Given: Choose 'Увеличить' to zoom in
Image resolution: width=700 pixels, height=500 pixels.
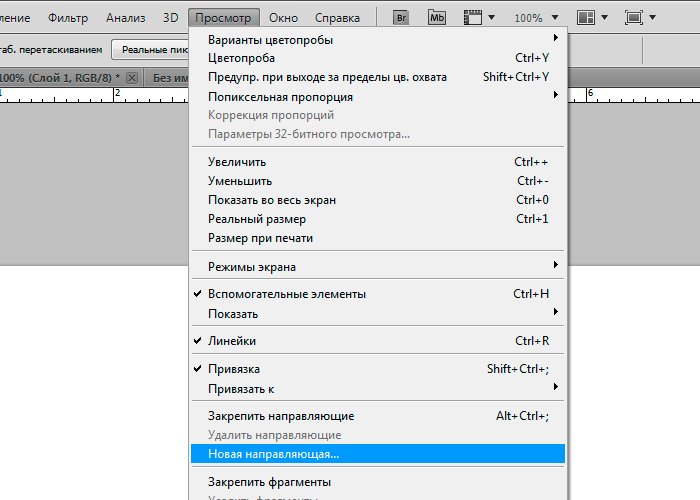Looking at the screenshot, I should [237, 162].
